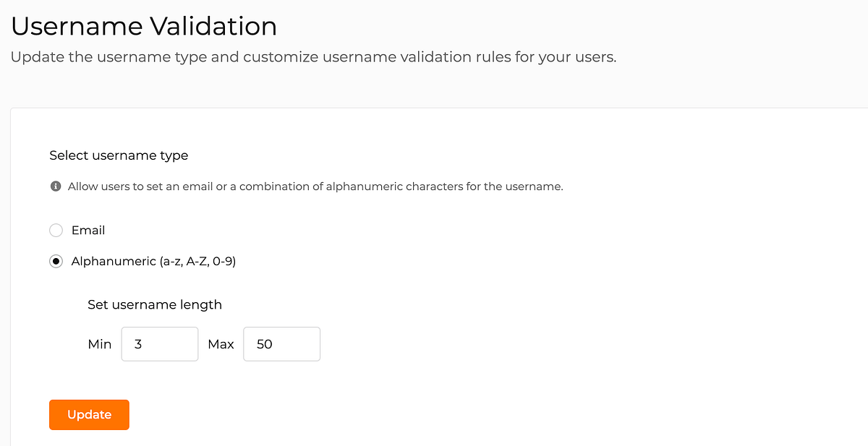Image resolution: width=868 pixels, height=446 pixels.
Task: Click the orange Update button label
Action: pos(89,414)
